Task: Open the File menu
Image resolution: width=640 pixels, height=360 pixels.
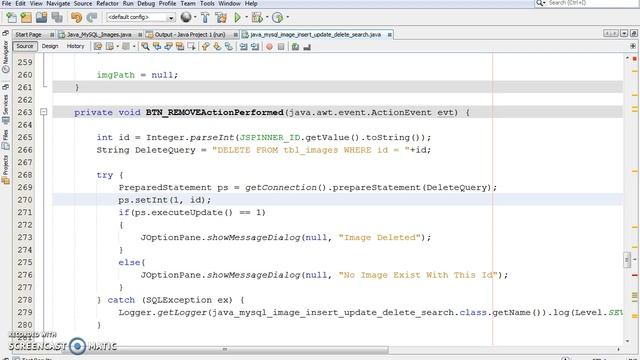Action: [x=7, y=3]
